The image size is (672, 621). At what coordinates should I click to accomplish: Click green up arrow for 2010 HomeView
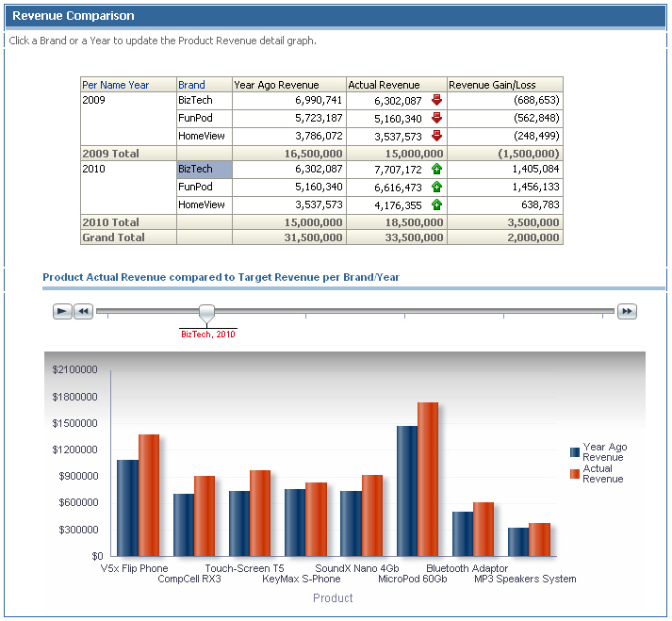pyautogui.click(x=436, y=204)
